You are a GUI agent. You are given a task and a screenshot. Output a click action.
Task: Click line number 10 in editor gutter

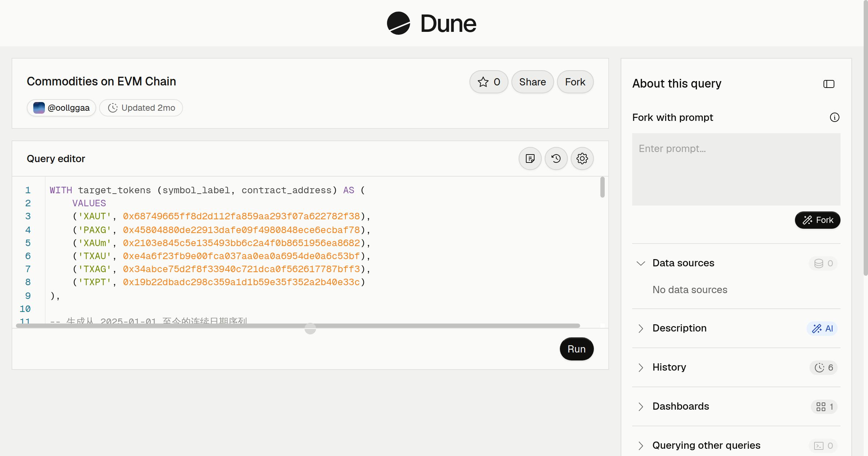[25, 309]
